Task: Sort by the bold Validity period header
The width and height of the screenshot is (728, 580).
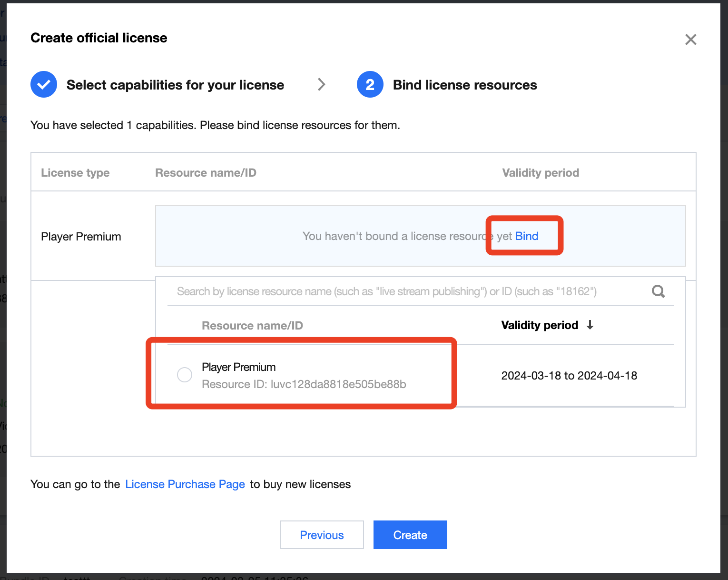Action: (540, 325)
